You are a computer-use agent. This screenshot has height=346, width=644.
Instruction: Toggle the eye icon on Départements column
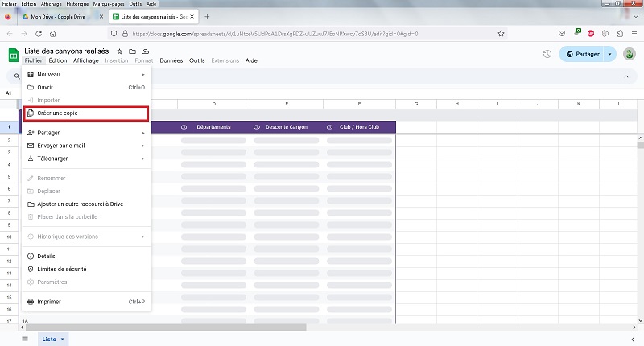[184, 127]
